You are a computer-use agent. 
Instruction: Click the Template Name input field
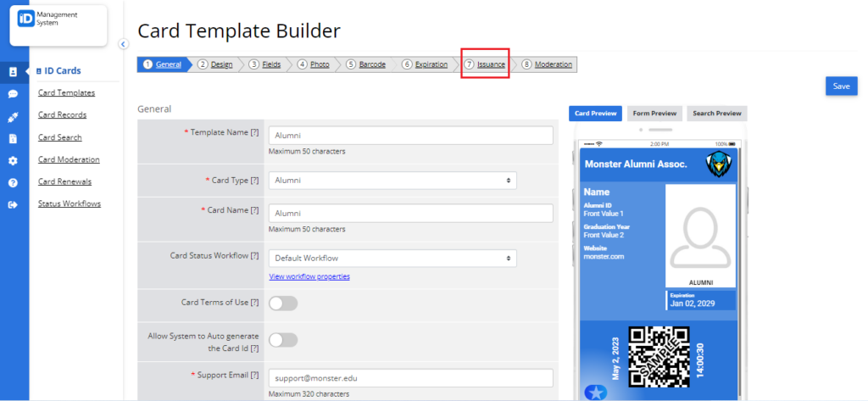pos(410,136)
